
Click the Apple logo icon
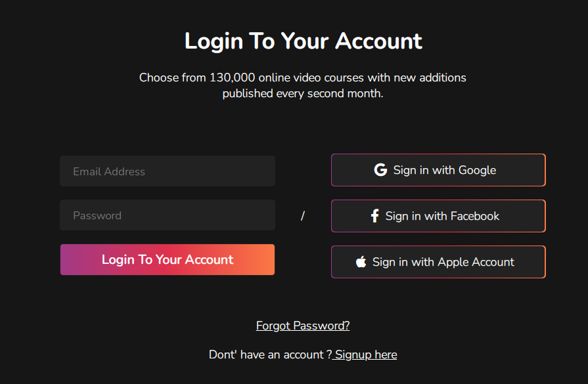point(361,262)
